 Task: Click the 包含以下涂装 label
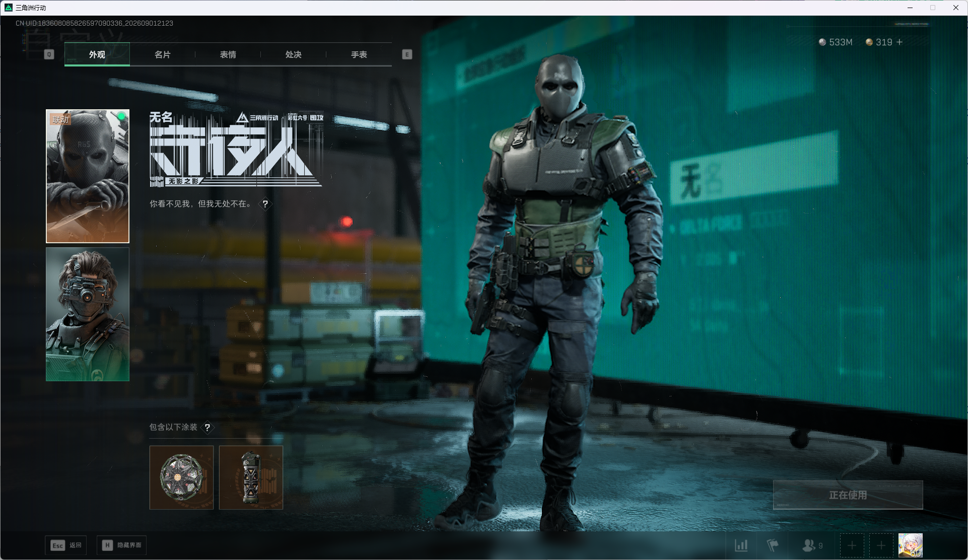click(173, 428)
